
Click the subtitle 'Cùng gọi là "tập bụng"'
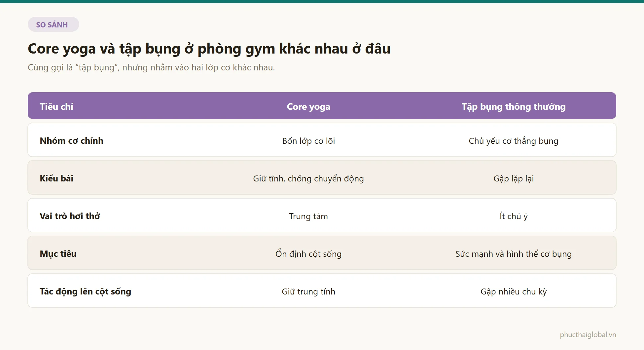(x=73, y=67)
